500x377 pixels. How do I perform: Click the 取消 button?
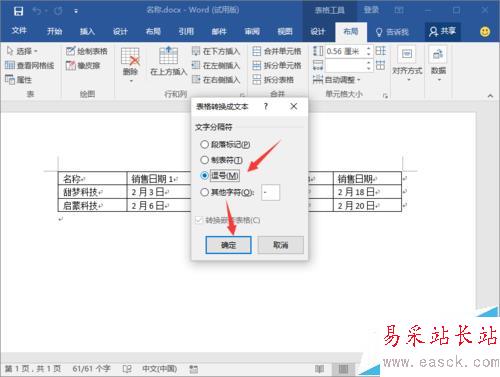tap(280, 245)
